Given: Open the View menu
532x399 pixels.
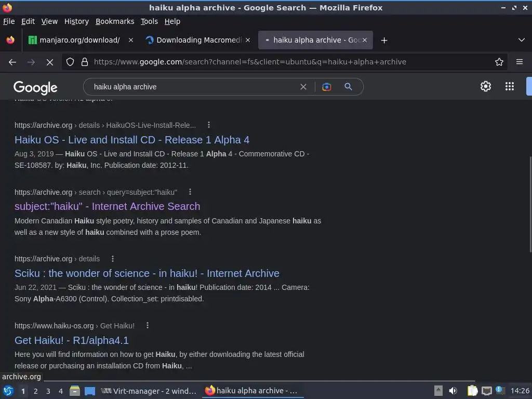Looking at the screenshot, I should point(49,21).
